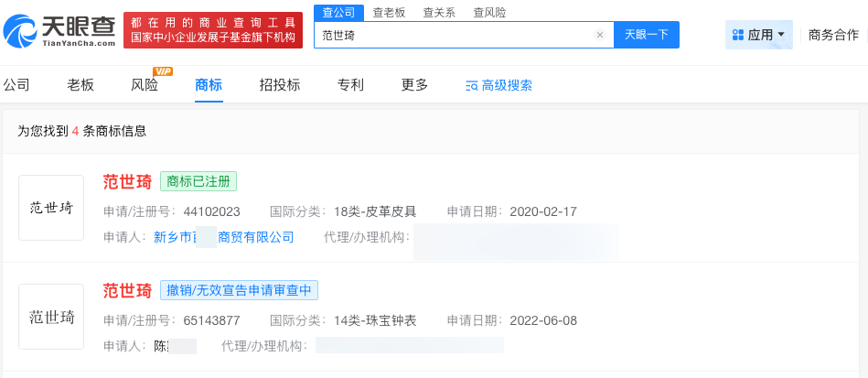Click registration number 44102023
This screenshot has width=868, height=378.
(211, 211)
